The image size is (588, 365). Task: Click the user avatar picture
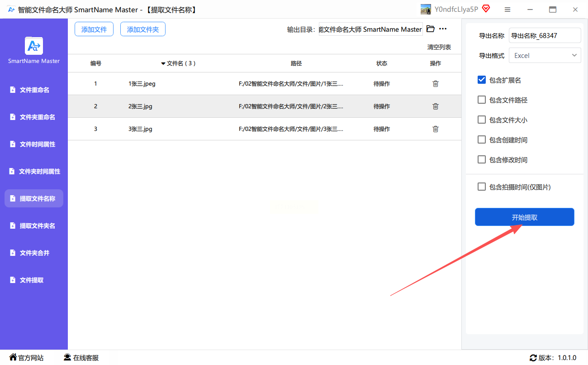426,10
